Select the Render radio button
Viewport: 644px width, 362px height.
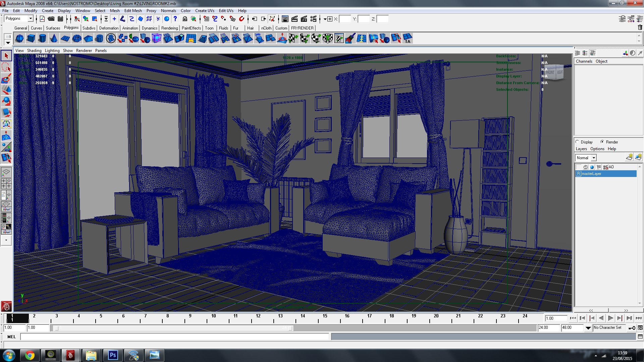(x=602, y=142)
